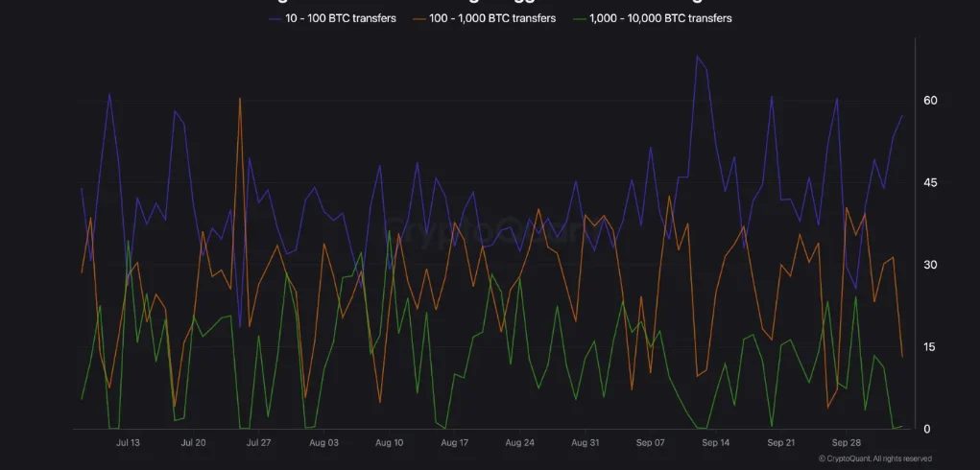This screenshot has height=470, width=980.
Task: Toggle the 100 - 1,000 BTC transfers legend
Action: [x=485, y=19]
